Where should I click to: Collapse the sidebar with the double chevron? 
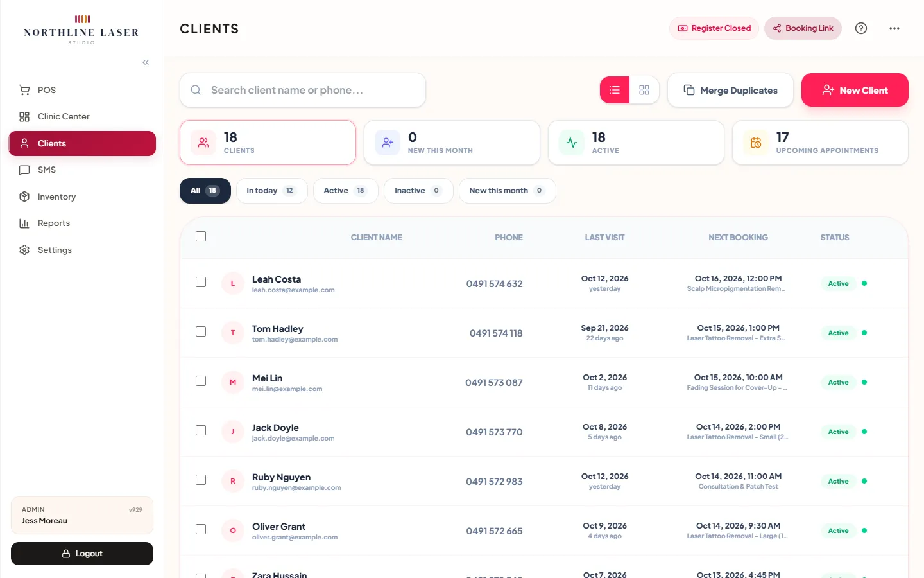(x=146, y=62)
